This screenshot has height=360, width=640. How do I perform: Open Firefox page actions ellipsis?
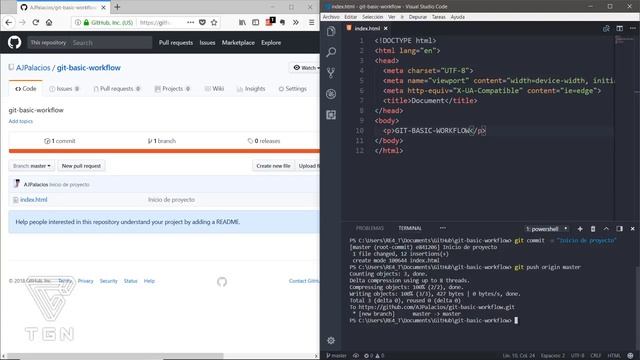point(190,22)
